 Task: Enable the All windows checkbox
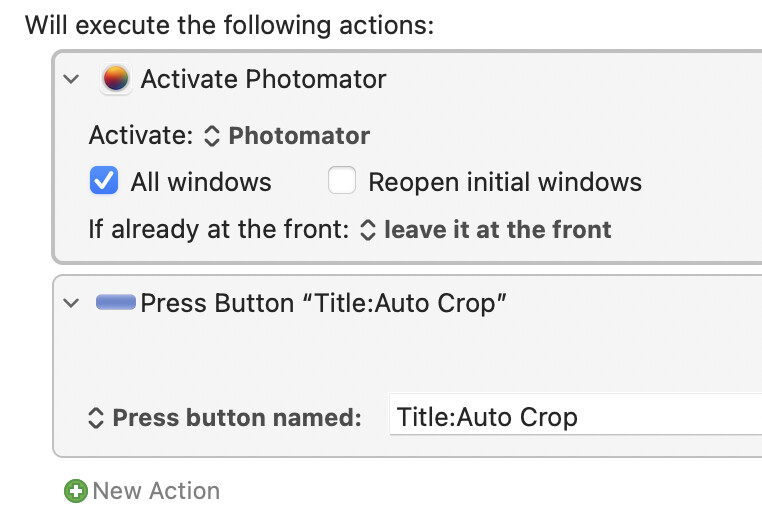[x=104, y=180]
